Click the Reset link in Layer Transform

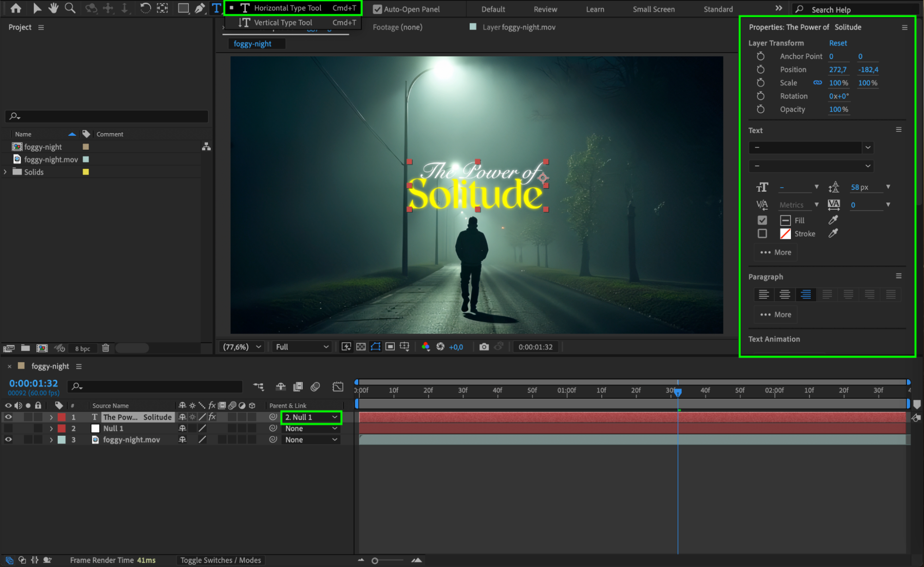(x=838, y=43)
